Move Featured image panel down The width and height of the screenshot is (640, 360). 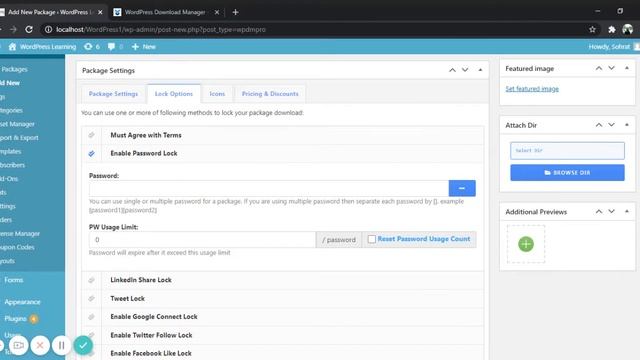coord(611,68)
